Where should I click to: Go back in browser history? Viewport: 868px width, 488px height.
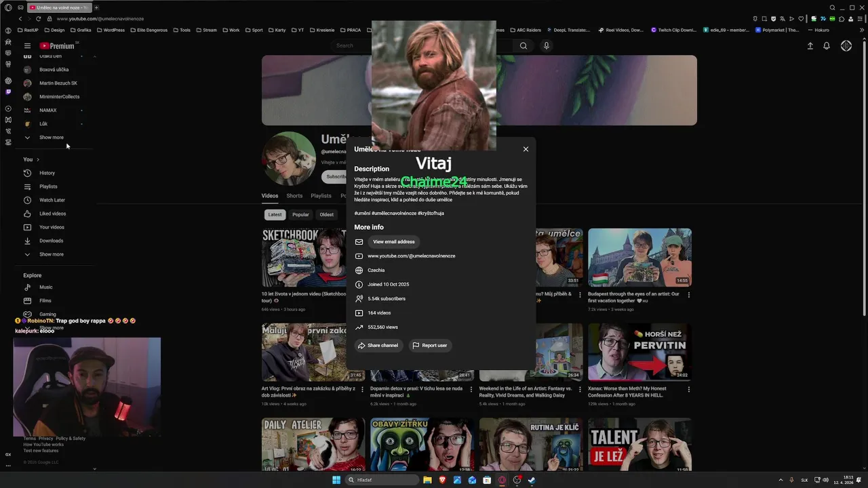pos(20,18)
